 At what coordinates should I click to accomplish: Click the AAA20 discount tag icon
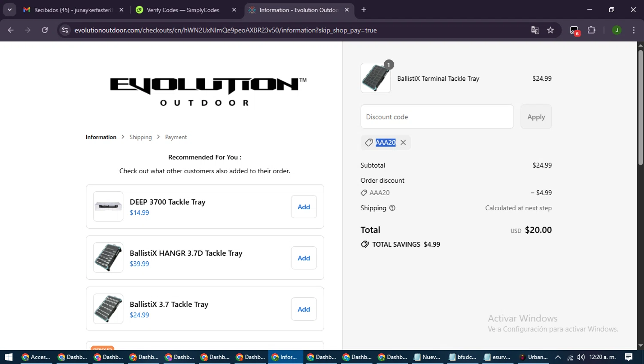[x=368, y=142]
